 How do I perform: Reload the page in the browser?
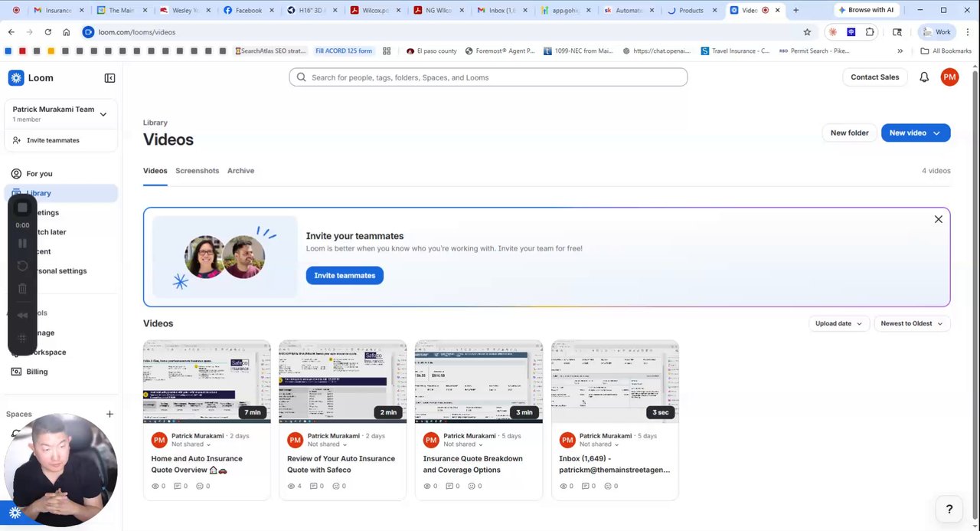click(47, 32)
